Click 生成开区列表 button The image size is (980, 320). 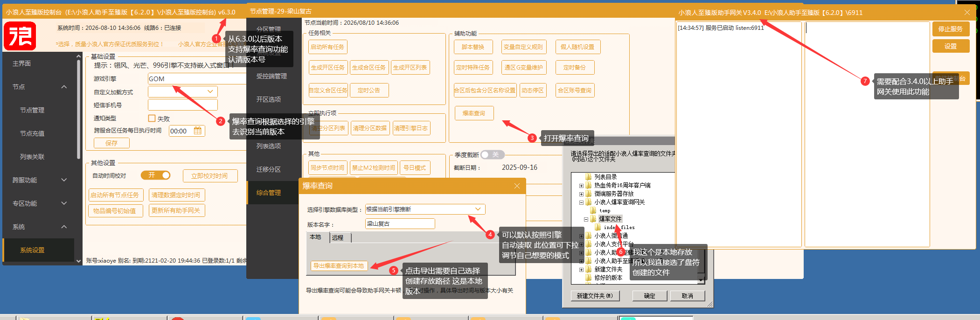(x=410, y=68)
